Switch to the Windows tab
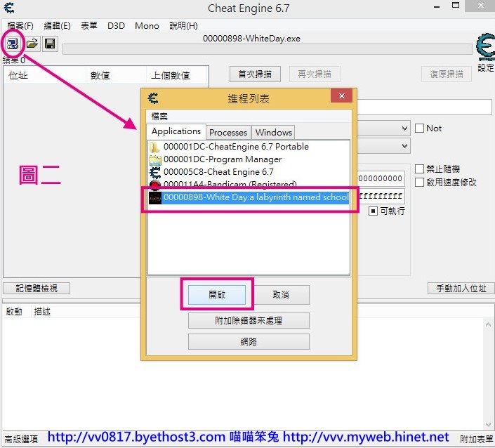The image size is (495, 448). [274, 132]
